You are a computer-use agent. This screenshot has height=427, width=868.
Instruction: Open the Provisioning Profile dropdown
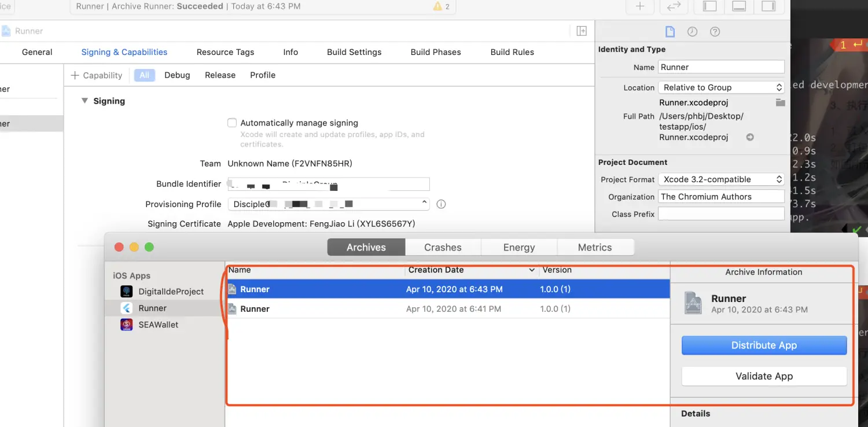point(329,204)
